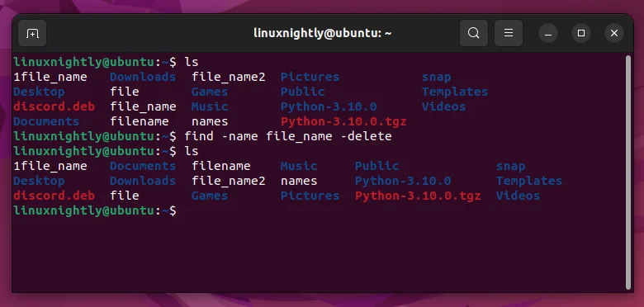
Task: Click 1file_name in the second ls listing
Action: click(x=50, y=166)
